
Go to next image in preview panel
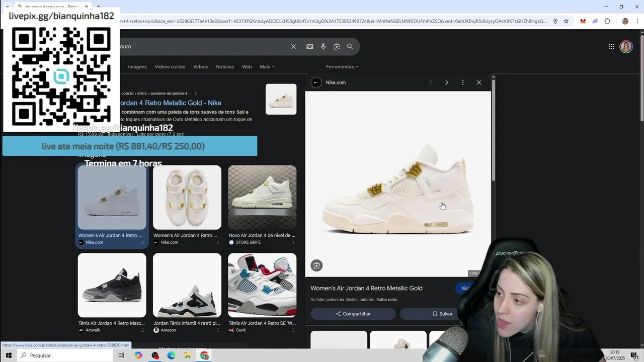pyautogui.click(x=446, y=82)
